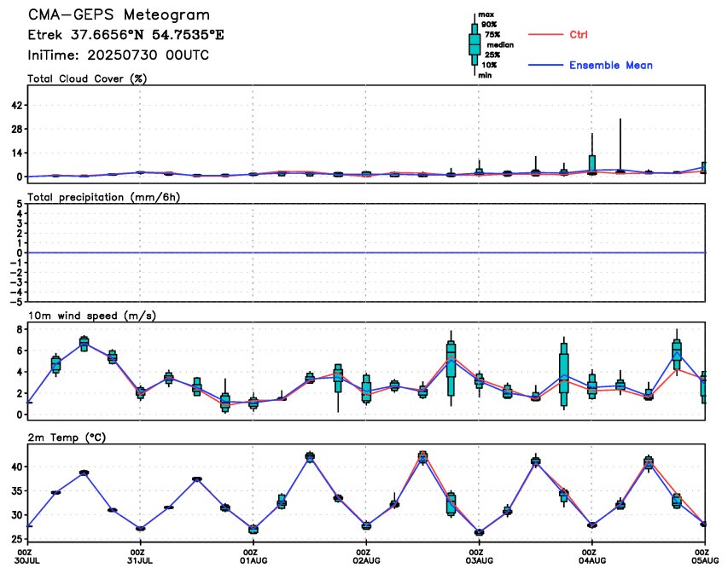Click the 5 tick on precipitation axis
Screen dimensions: 728x574
20,204
